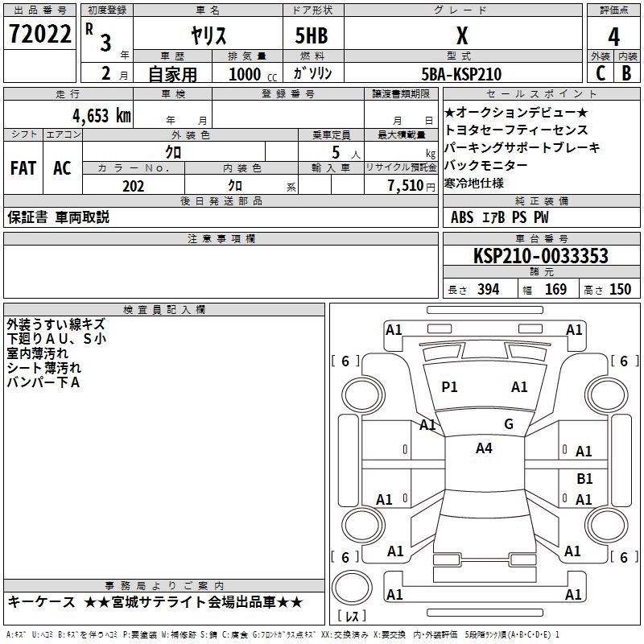Click the G mark on the windshield
Image resolution: width=644 pixels, height=644 pixels.
point(508,424)
